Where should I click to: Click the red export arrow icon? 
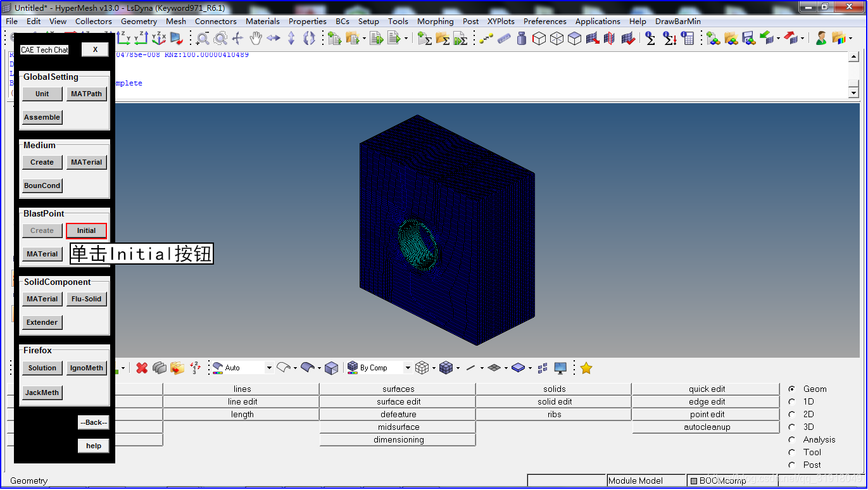tap(791, 39)
